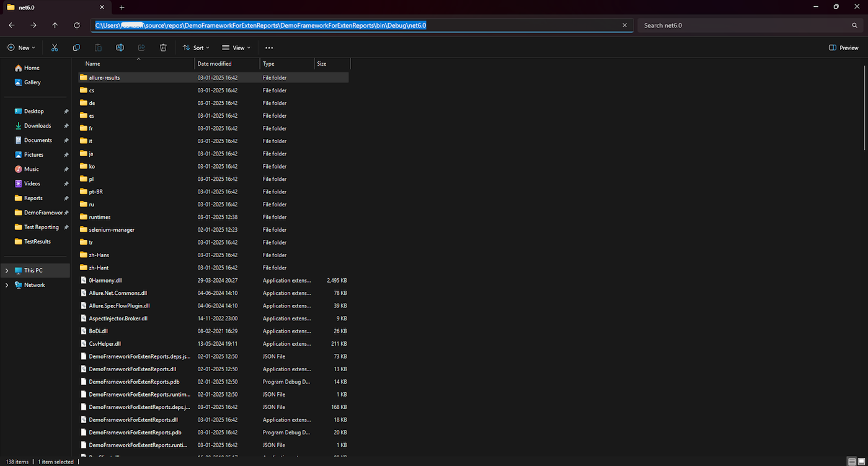
Task: Click the Cut scissors icon in toolbar
Action: (55, 48)
